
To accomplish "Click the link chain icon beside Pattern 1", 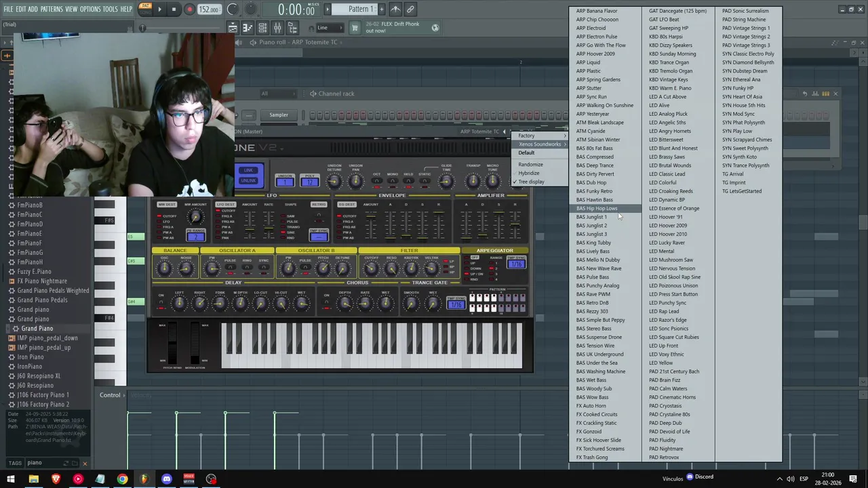I will point(410,9).
